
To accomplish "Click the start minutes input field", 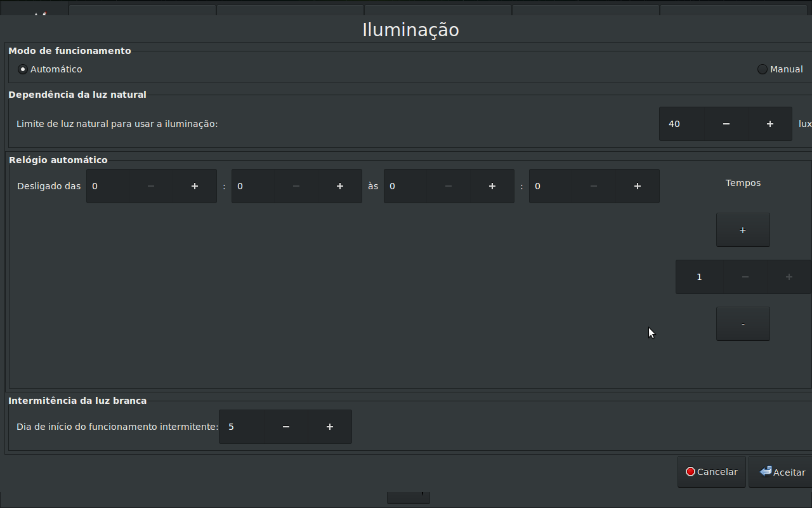I will [x=253, y=186].
